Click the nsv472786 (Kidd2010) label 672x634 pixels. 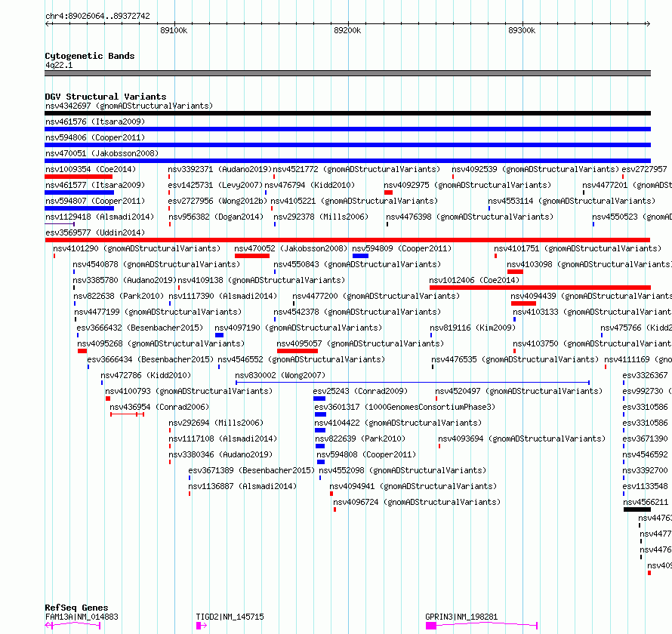coord(146,375)
